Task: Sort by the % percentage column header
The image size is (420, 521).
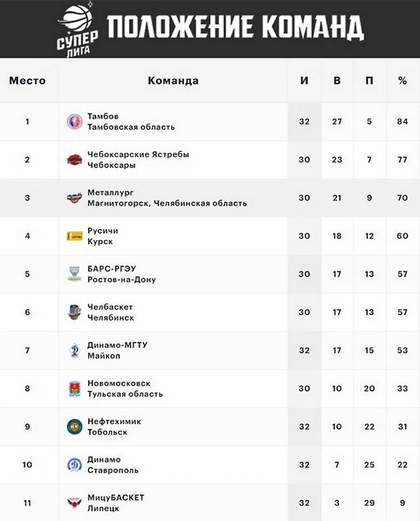Action: 402,81
